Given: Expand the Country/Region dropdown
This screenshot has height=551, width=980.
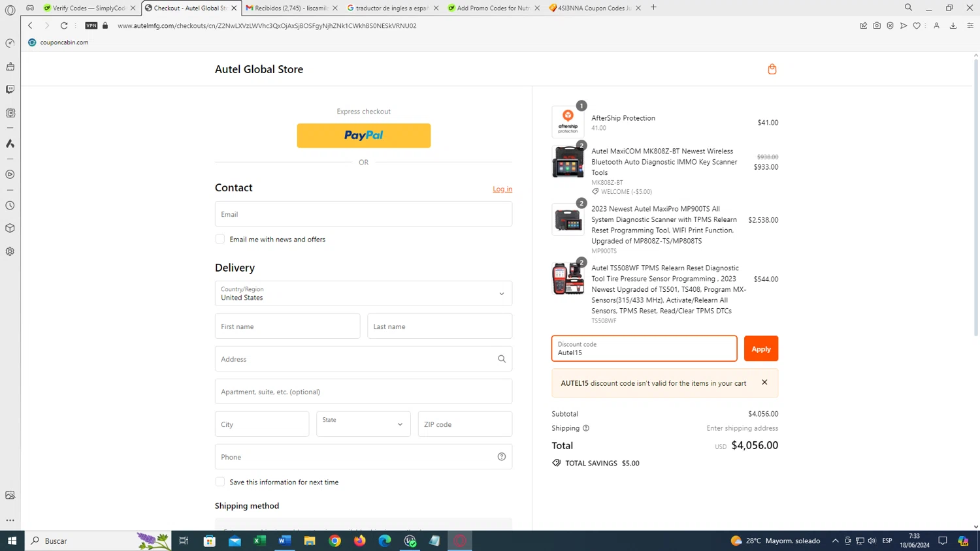Looking at the screenshot, I should coord(363,293).
